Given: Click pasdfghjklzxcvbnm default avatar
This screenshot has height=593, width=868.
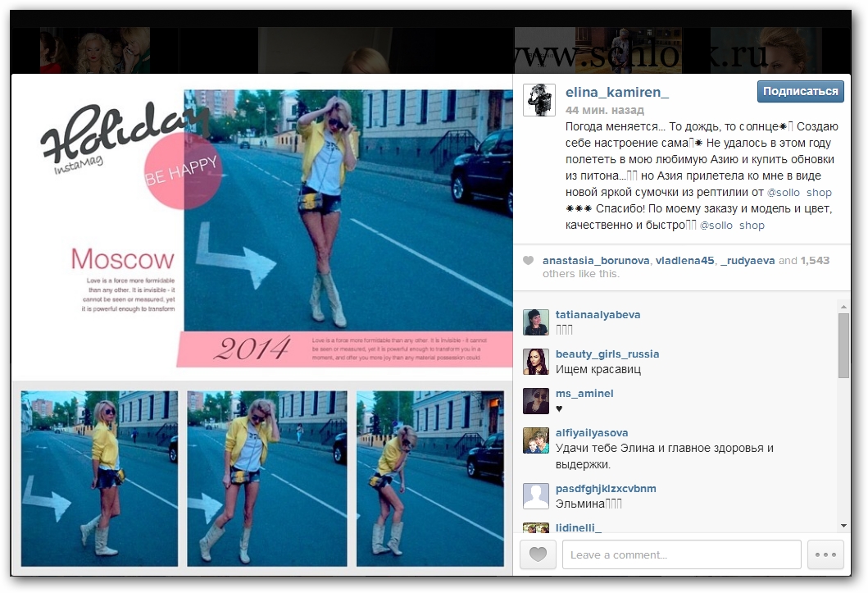Looking at the screenshot, I should pos(536,496).
